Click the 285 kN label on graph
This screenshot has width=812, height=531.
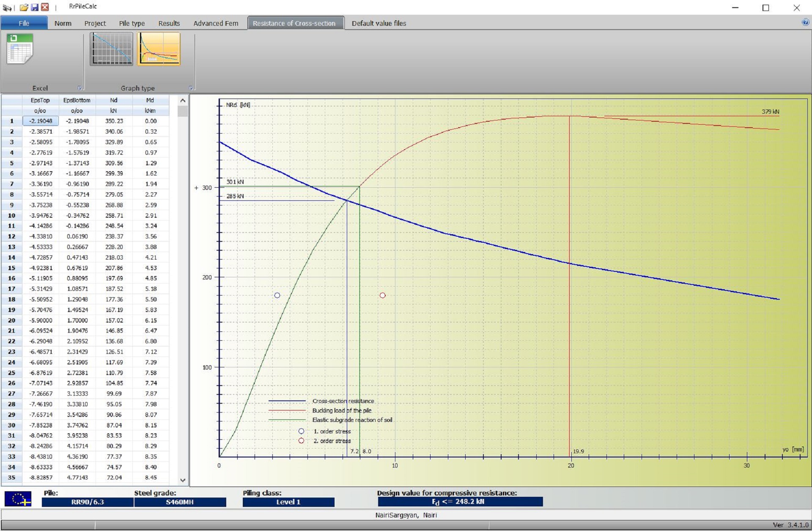tap(235, 196)
